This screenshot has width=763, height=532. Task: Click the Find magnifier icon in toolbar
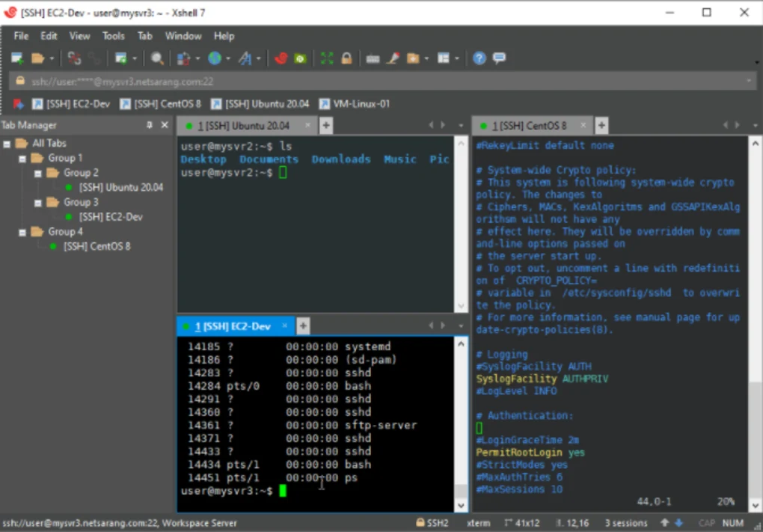click(157, 58)
